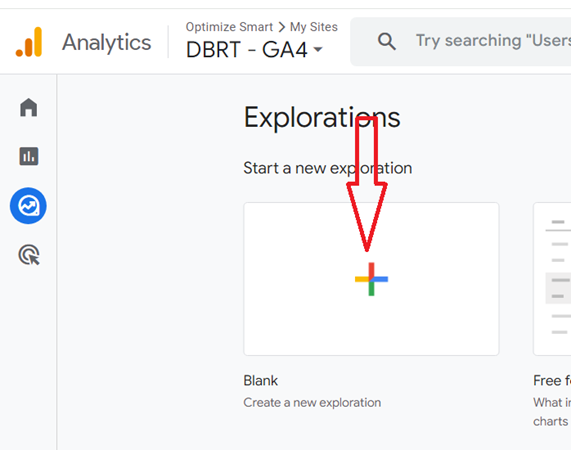Click 'Start a new exploration' text

pos(328,168)
